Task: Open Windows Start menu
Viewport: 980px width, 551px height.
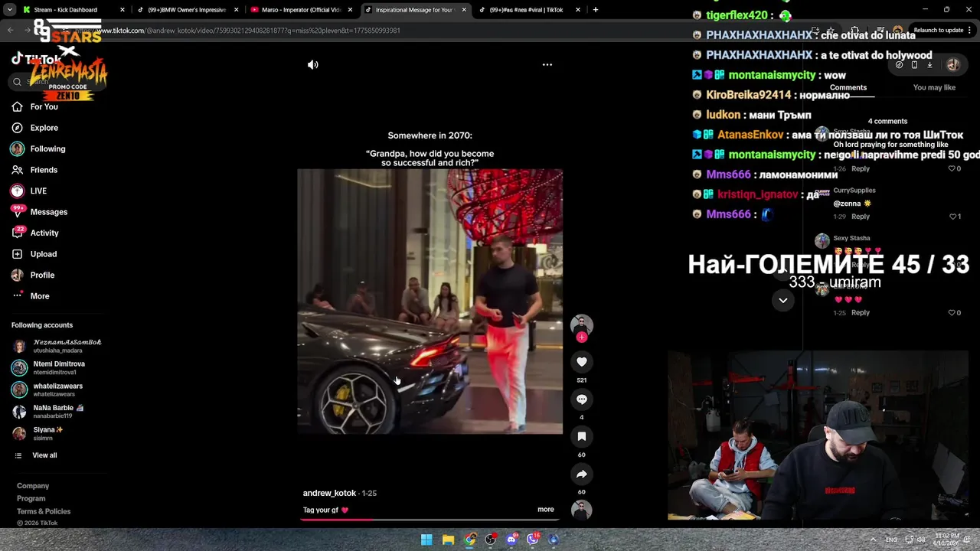Action: (426, 540)
